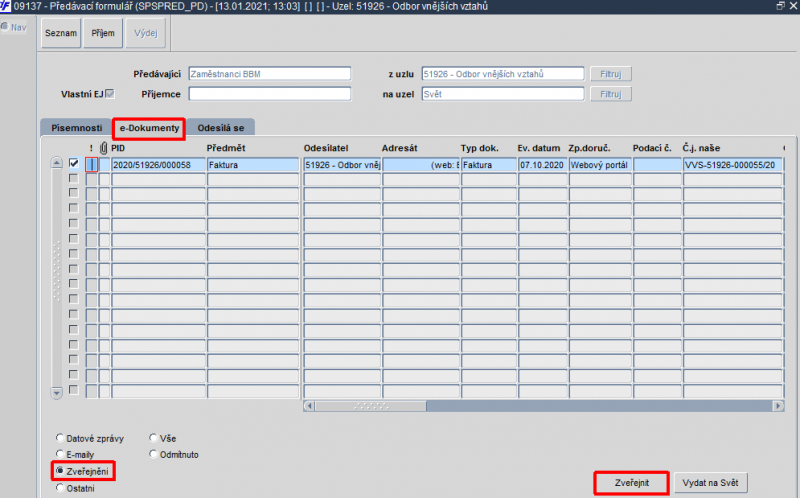Restore window using title bar restore icon

(781, 6)
